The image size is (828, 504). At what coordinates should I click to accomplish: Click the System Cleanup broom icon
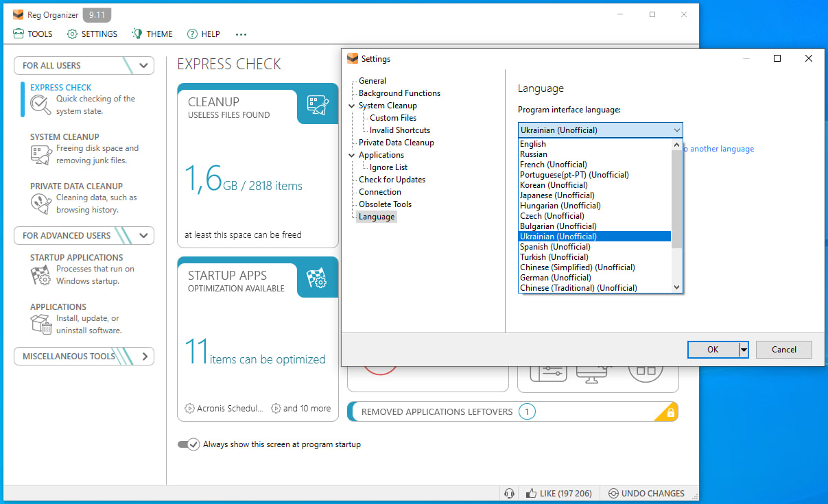[x=41, y=155]
